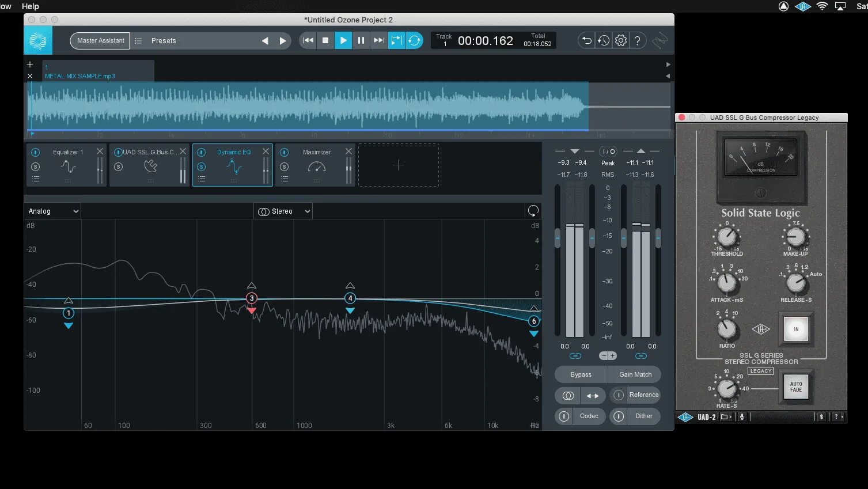Toggle the circular-arrows button beside loop playback

pyautogui.click(x=414, y=40)
